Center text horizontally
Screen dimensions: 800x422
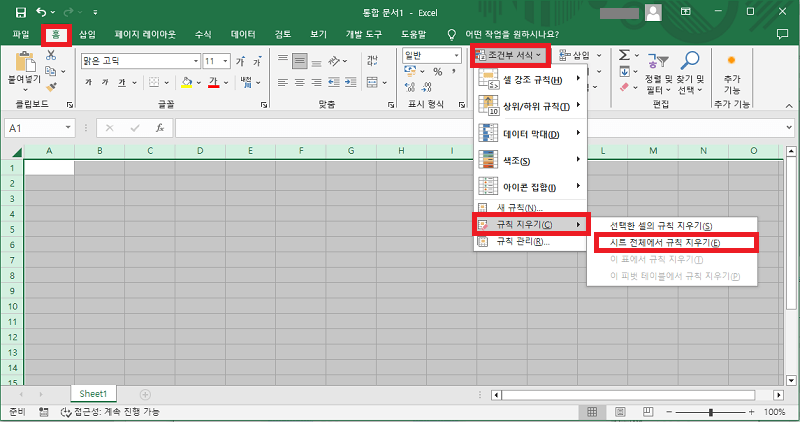coord(299,82)
